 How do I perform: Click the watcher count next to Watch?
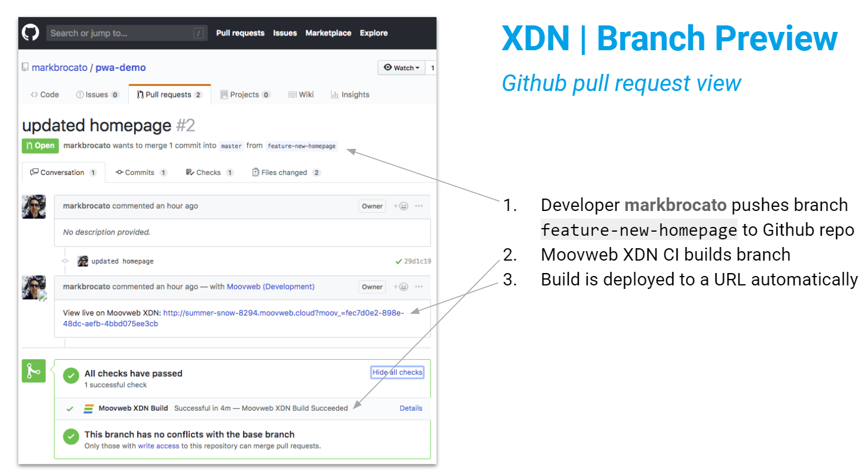[432, 68]
